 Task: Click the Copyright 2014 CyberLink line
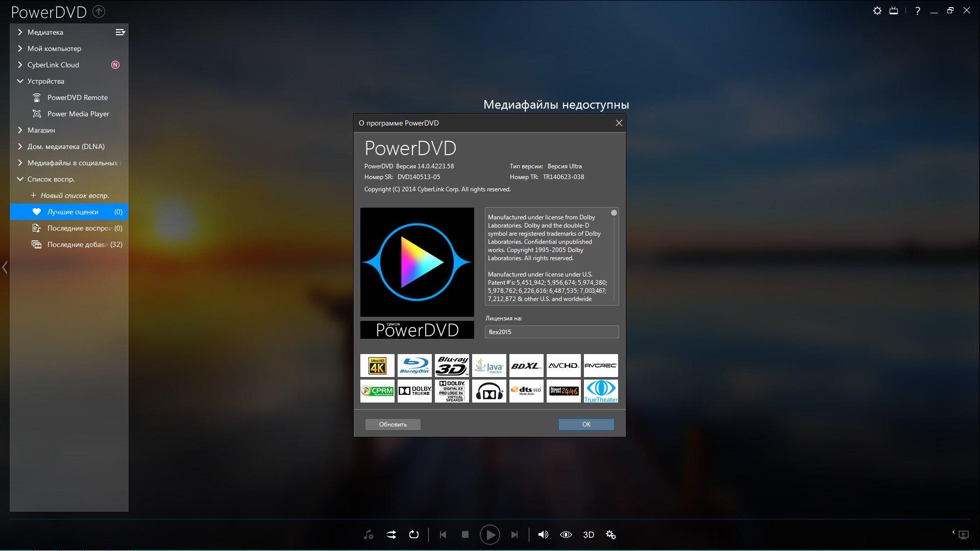coord(437,189)
